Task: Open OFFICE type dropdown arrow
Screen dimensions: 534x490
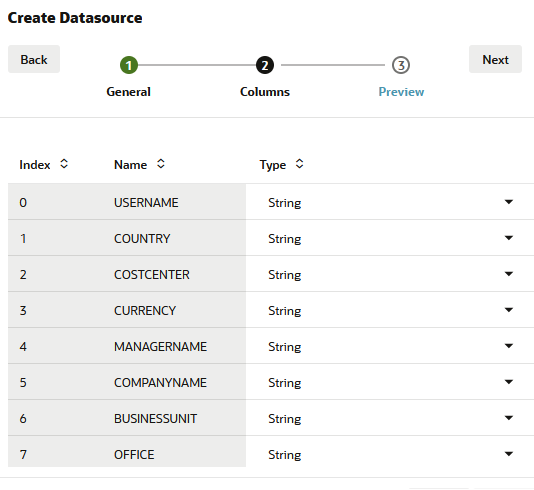Action: click(509, 454)
